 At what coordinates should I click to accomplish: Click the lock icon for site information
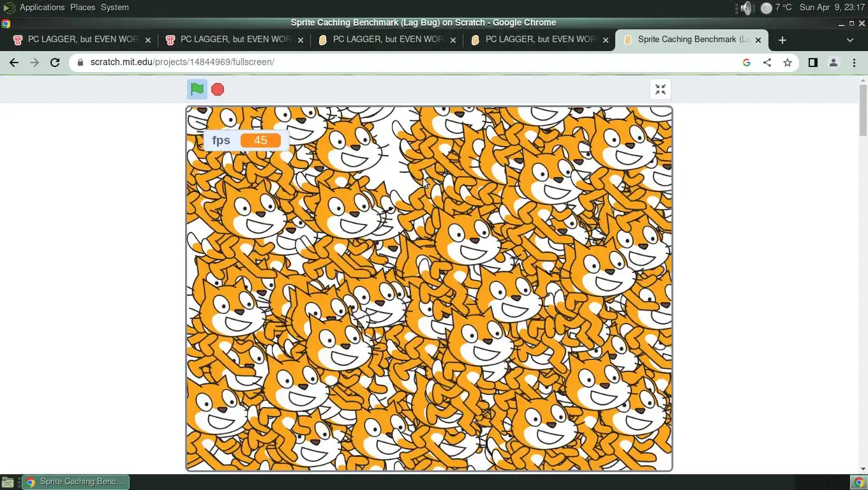pos(80,63)
